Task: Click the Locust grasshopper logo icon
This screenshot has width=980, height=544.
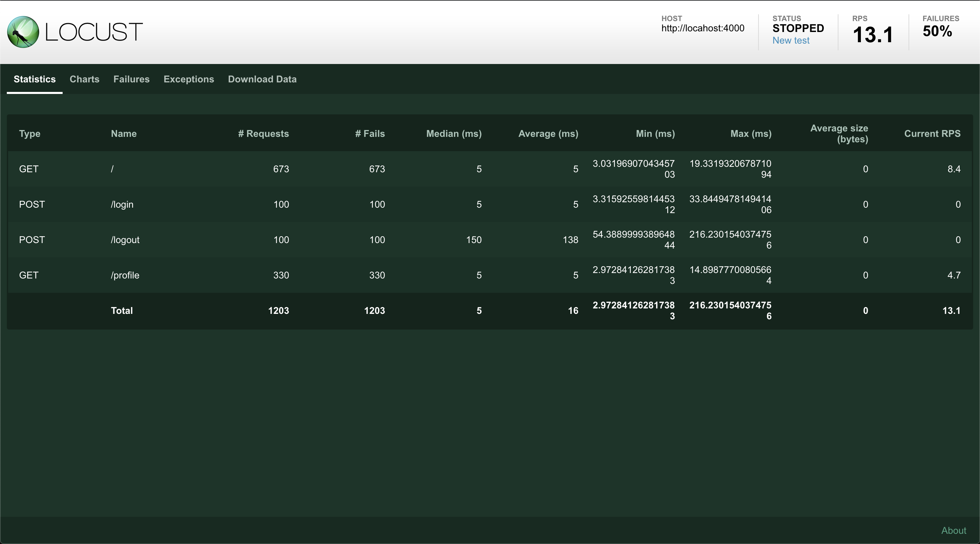Action: [x=23, y=32]
